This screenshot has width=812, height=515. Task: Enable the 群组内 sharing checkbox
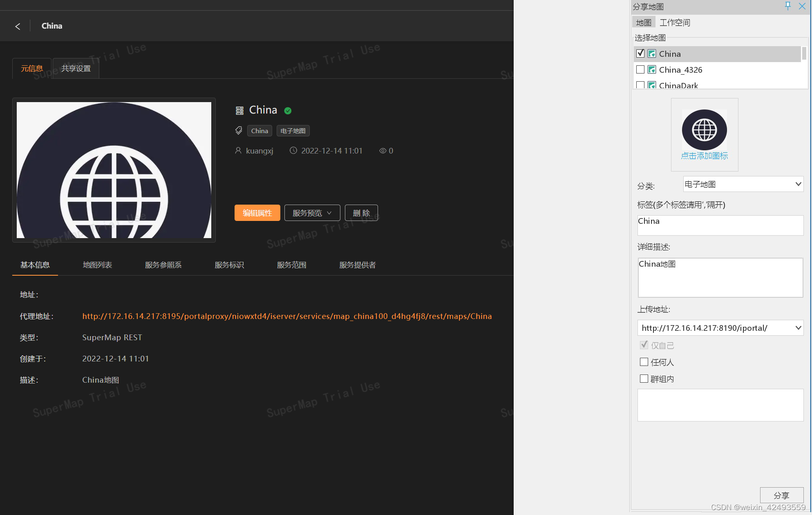coord(644,379)
